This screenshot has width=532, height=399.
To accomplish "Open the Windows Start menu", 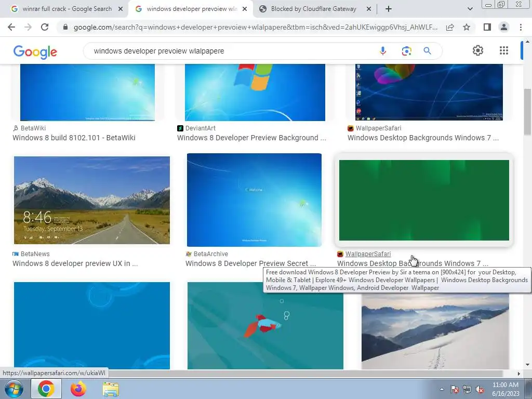I will click(13, 389).
